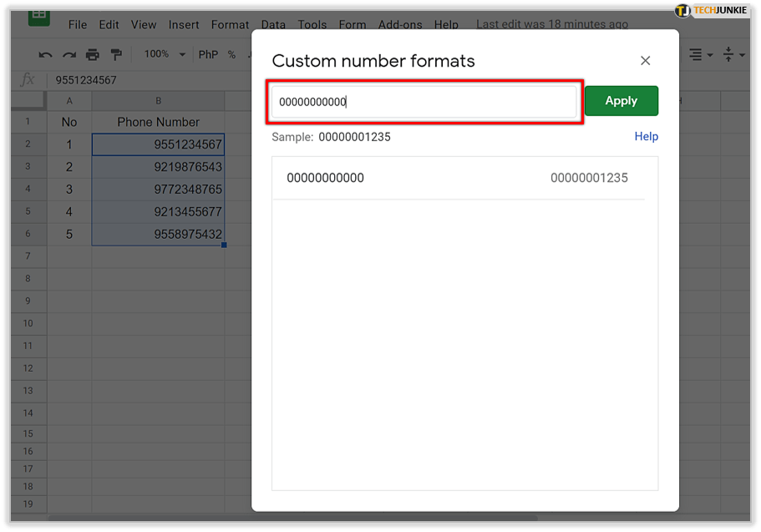Click the print icon
Viewport: 761px width, 532px height.
pos(93,55)
